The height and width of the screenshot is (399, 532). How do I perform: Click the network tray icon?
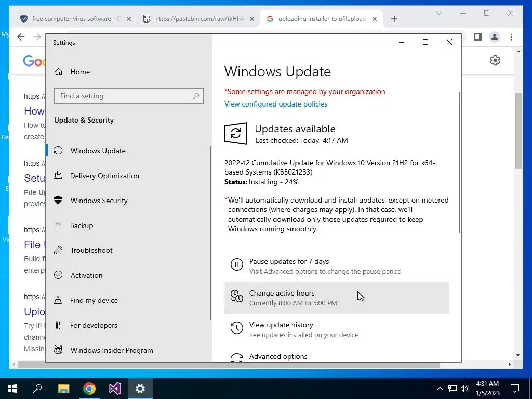click(453, 389)
